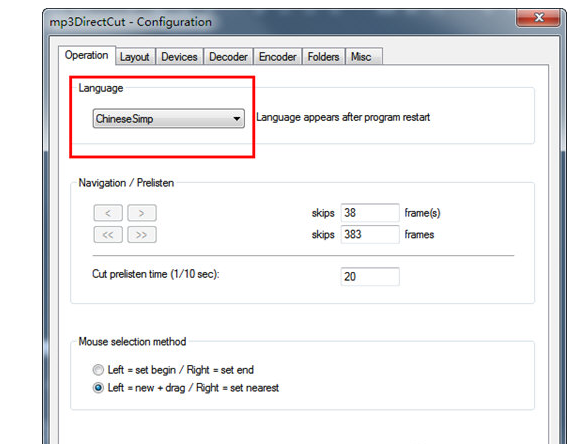Click the single right arrow navigation button
This screenshot has height=444, width=588.
(x=142, y=213)
